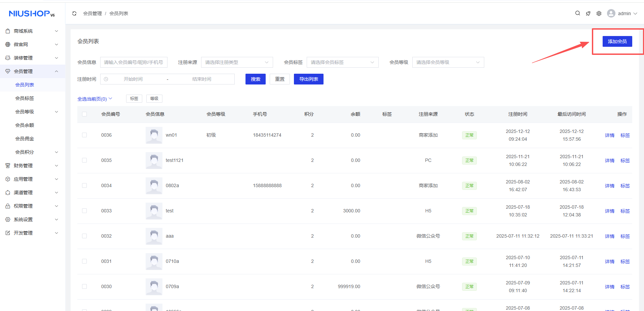
Task: Click the 会员信息 search input field
Action: (134, 62)
